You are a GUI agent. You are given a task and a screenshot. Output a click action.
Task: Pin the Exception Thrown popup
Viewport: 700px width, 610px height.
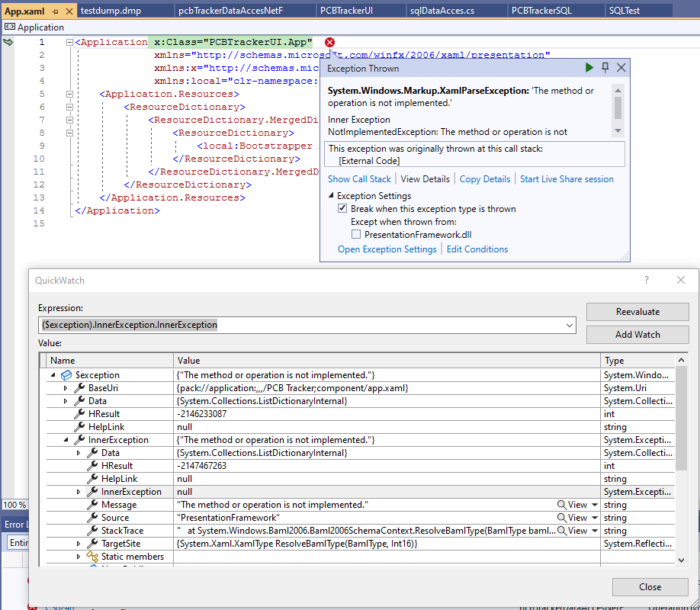605,68
